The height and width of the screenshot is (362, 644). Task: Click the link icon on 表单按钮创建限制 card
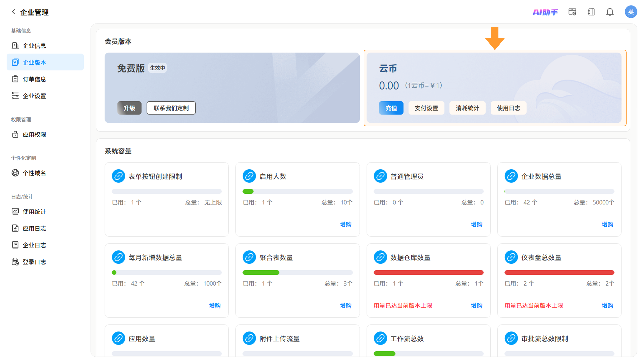118,176
